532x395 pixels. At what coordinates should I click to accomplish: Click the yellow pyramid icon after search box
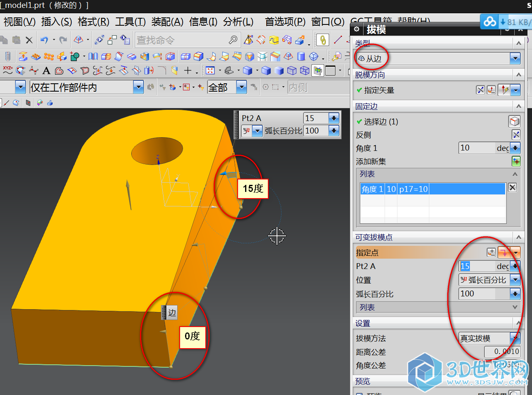pos(248,40)
